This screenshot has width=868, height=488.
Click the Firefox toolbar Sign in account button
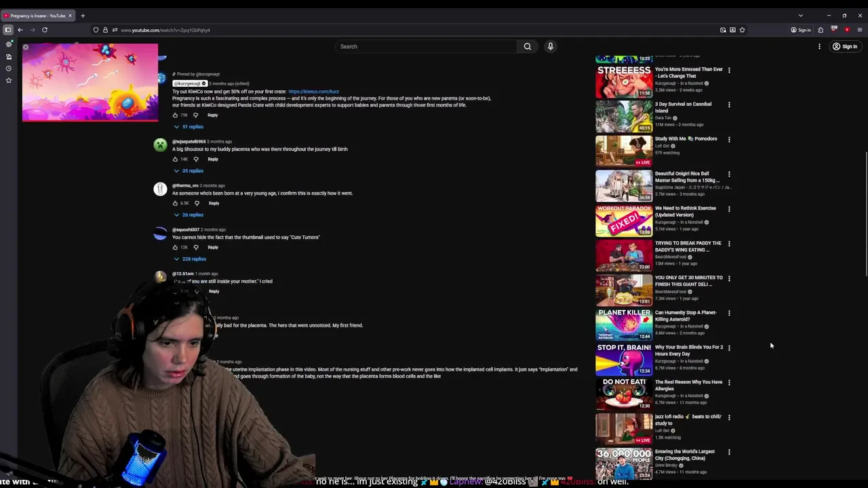click(x=801, y=30)
